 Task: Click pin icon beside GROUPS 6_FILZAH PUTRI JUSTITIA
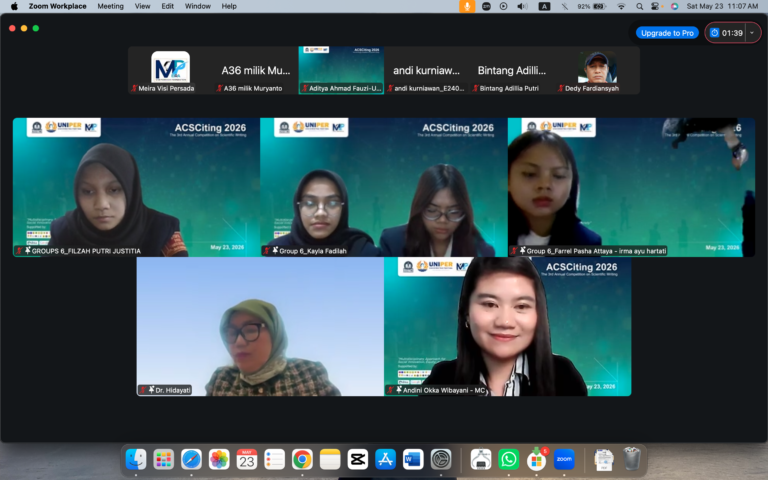[27, 250]
